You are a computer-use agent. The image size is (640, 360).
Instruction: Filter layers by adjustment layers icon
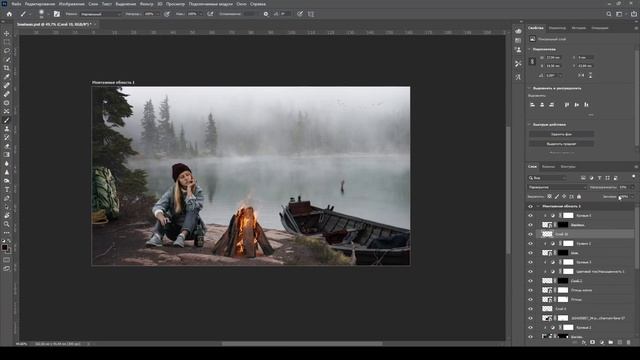pyautogui.click(x=591, y=178)
